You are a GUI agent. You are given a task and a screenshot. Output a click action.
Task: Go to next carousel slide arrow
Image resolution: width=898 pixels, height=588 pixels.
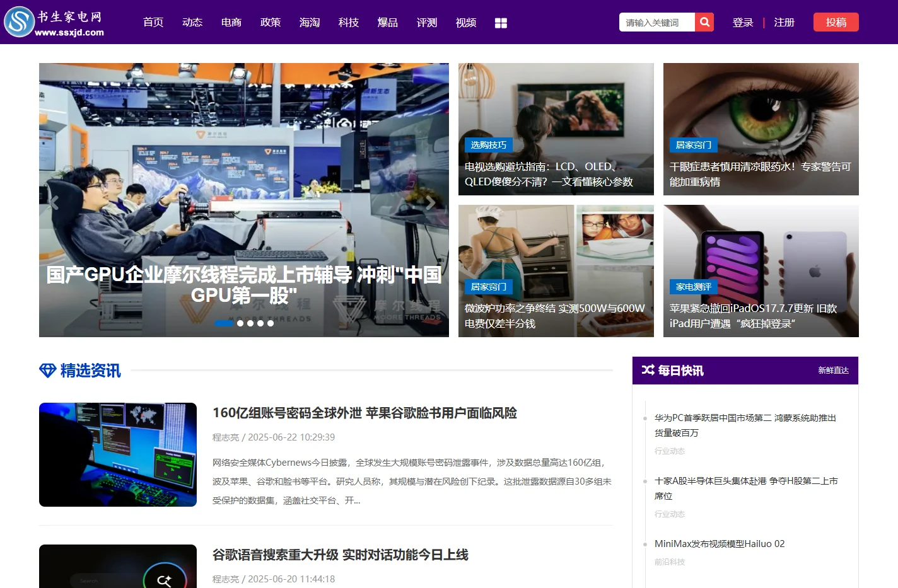click(430, 202)
